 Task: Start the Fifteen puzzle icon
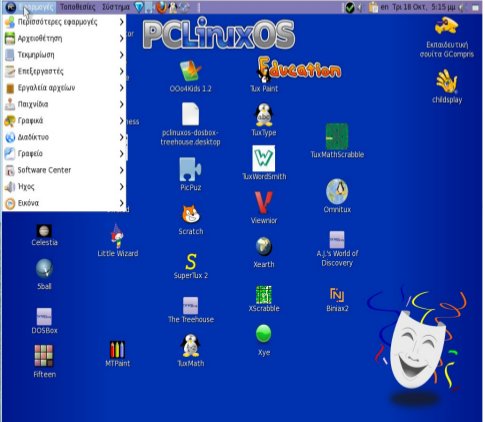click(x=44, y=356)
